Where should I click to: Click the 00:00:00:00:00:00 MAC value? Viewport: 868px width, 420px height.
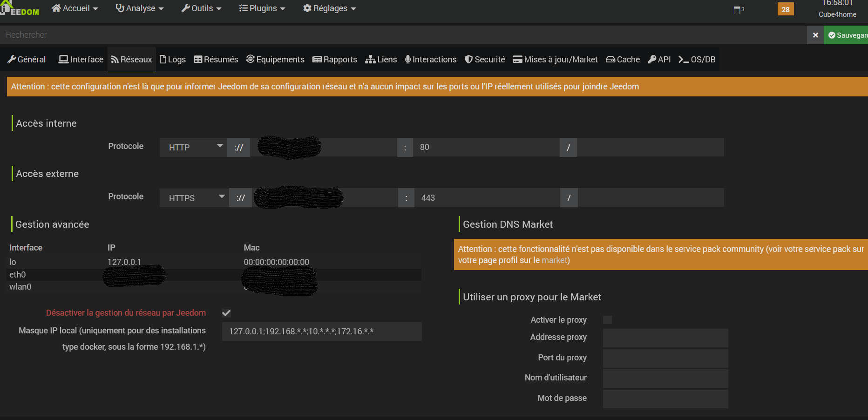[x=277, y=262]
